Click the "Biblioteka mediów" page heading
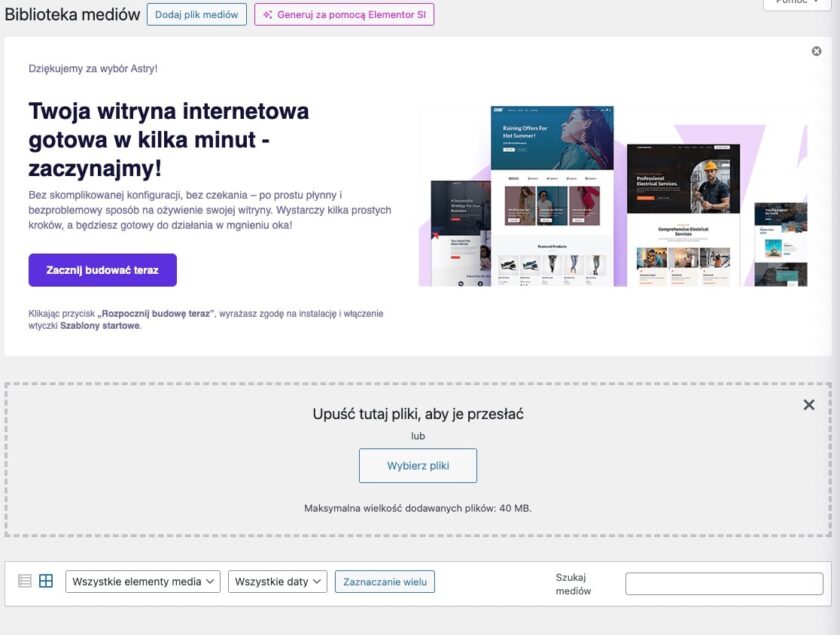Viewport: 840px width, 635px height. coord(70,14)
